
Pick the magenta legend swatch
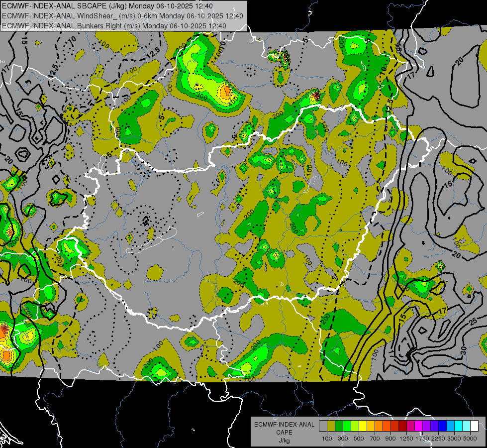418,426
